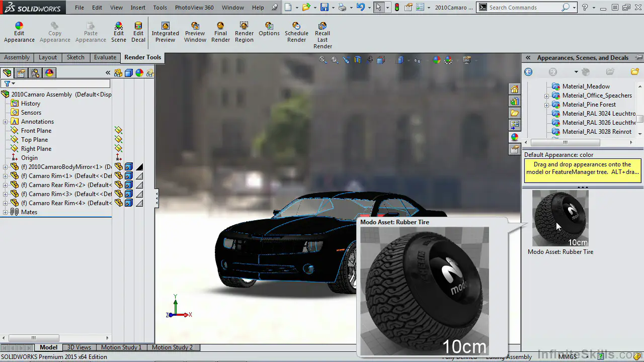Toggle transparency for Camaro Rim<1>
This screenshot has width=644, height=362.
(x=139, y=176)
